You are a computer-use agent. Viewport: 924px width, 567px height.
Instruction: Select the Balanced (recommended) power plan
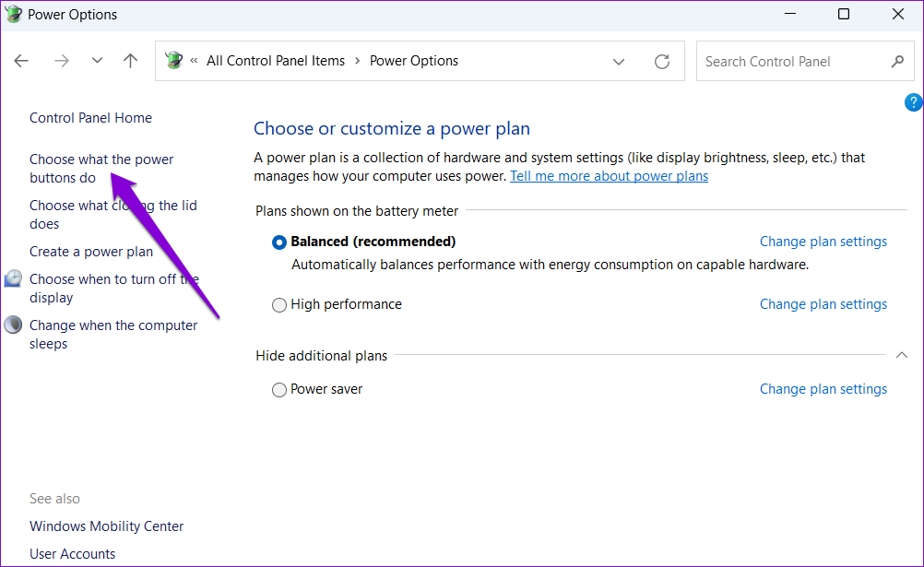279,242
